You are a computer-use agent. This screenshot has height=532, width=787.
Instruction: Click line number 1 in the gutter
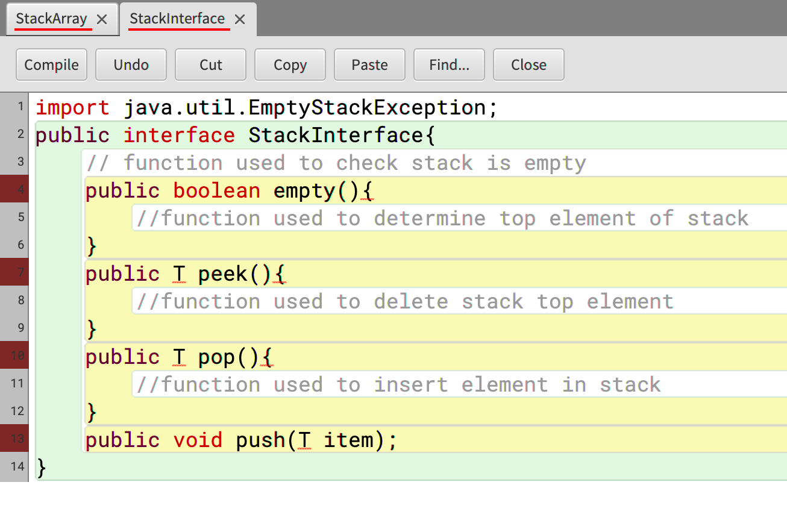click(x=21, y=106)
